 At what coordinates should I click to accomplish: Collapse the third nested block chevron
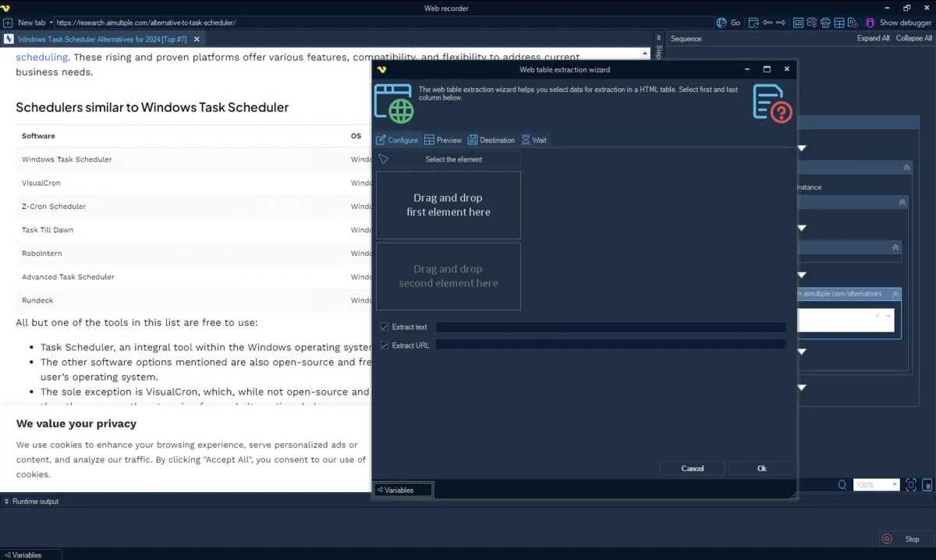(x=896, y=247)
